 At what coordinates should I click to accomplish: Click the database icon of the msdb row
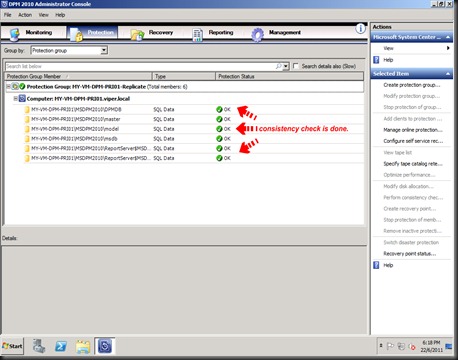coord(27,138)
